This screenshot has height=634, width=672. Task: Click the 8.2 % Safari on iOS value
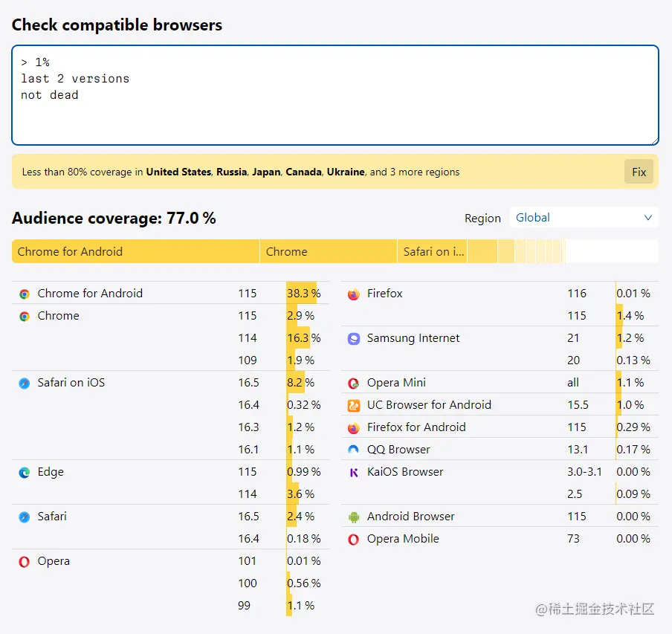click(x=300, y=383)
